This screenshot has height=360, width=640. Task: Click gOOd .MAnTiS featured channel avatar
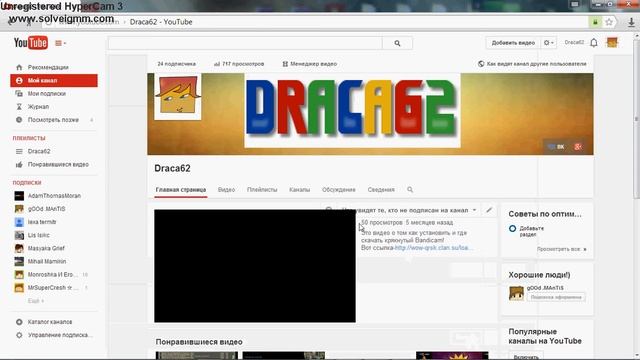(x=516, y=293)
